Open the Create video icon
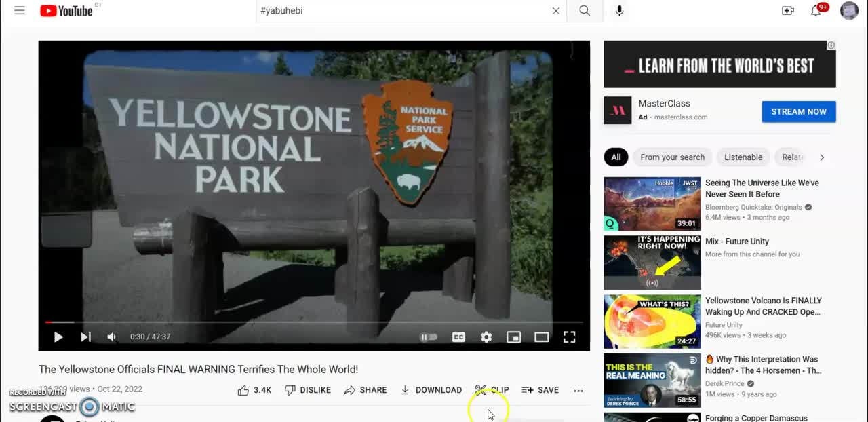 coord(788,11)
